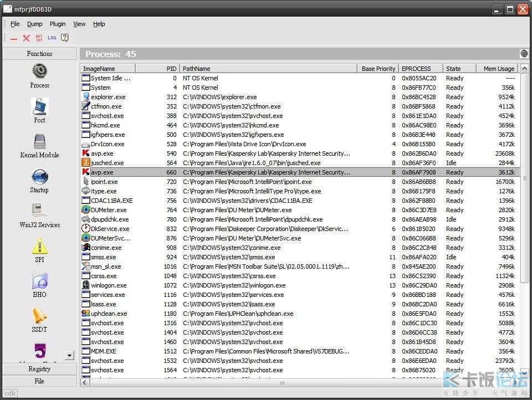The height and width of the screenshot is (400, 532).
Task: Open the Kernel Module sidebar icon
Action: click(x=40, y=141)
